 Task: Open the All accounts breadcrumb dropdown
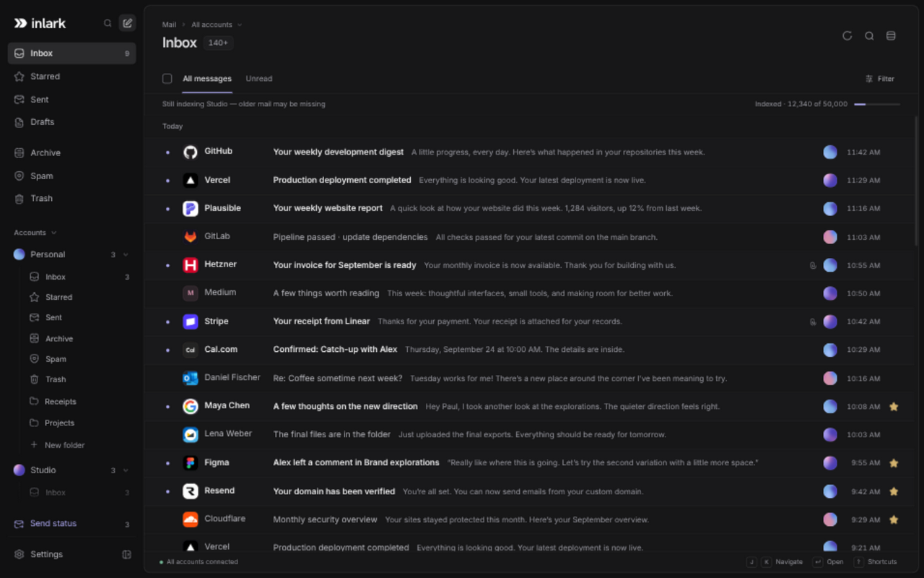pos(217,25)
